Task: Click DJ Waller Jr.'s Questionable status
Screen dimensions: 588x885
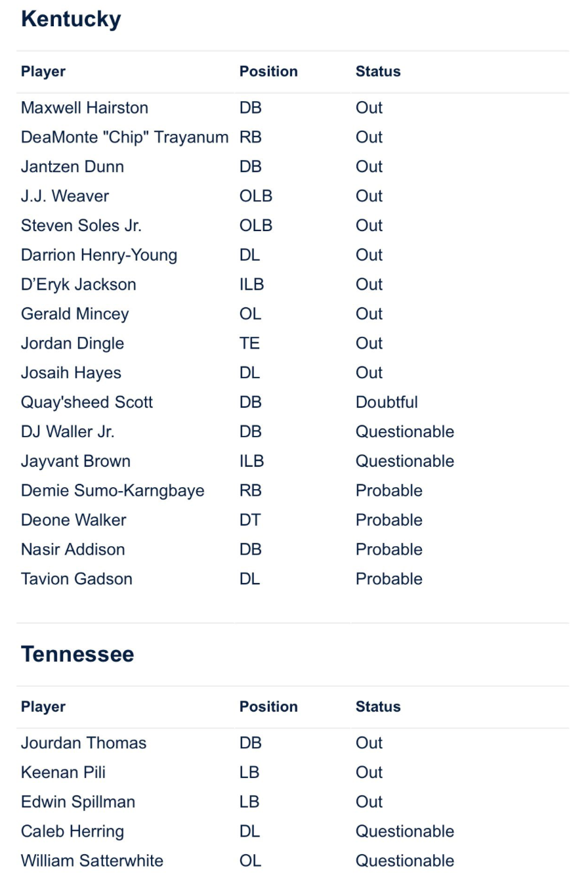Action: click(x=405, y=431)
